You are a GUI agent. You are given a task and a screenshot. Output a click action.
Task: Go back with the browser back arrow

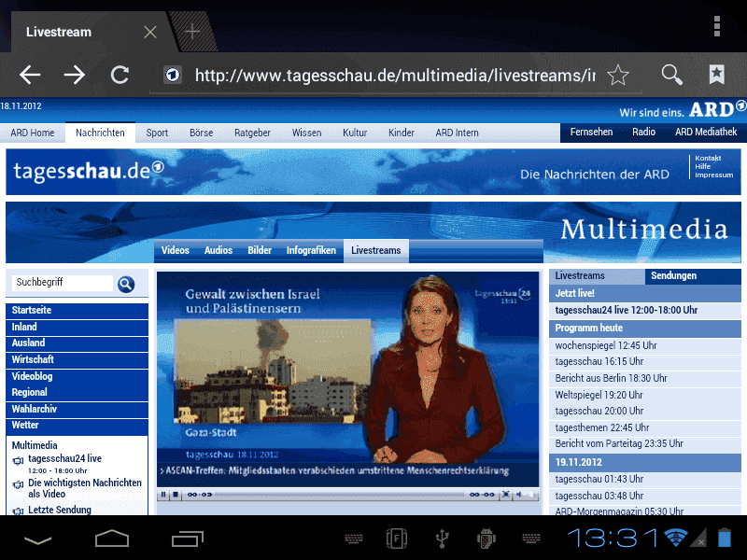(x=30, y=75)
